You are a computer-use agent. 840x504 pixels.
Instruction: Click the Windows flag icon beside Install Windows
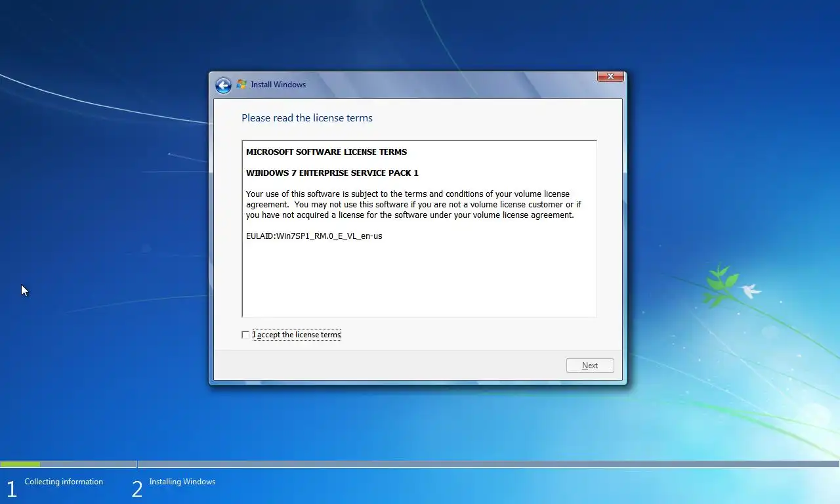pos(241,85)
